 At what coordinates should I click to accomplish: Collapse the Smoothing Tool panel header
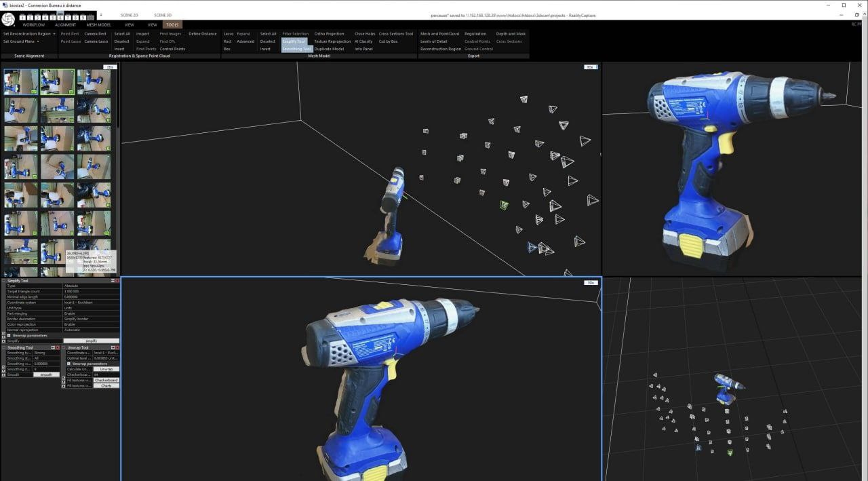tap(3, 347)
